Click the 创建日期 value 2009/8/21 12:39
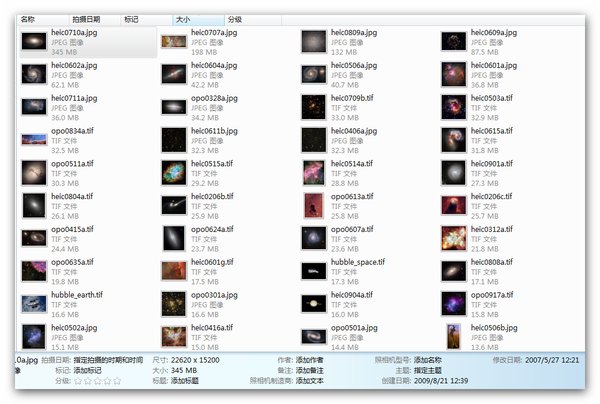The height and width of the screenshot is (404, 600). [441, 381]
